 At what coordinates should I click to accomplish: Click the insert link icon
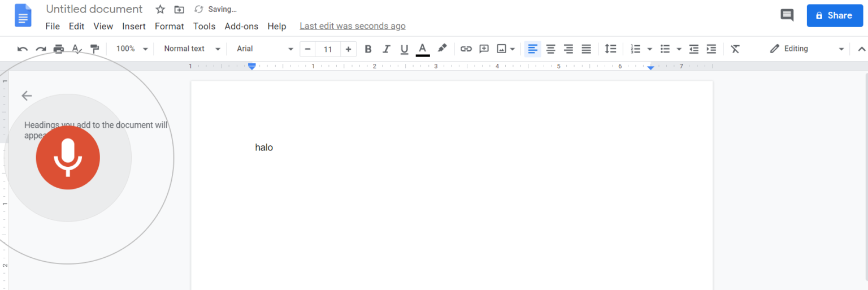[x=466, y=49]
